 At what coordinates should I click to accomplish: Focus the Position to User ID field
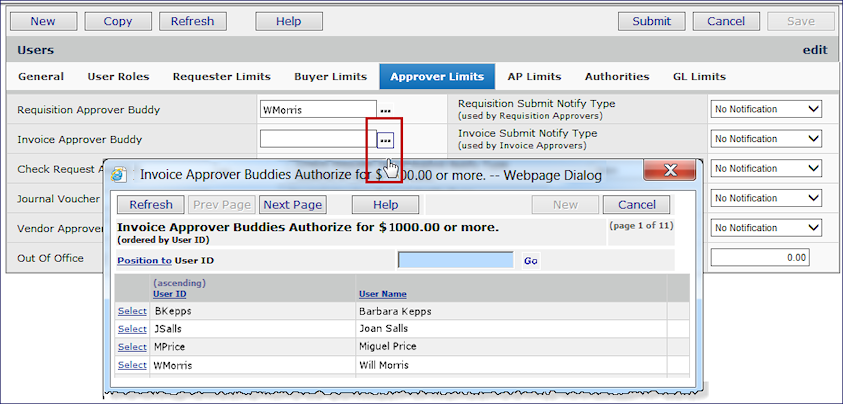tap(455, 261)
